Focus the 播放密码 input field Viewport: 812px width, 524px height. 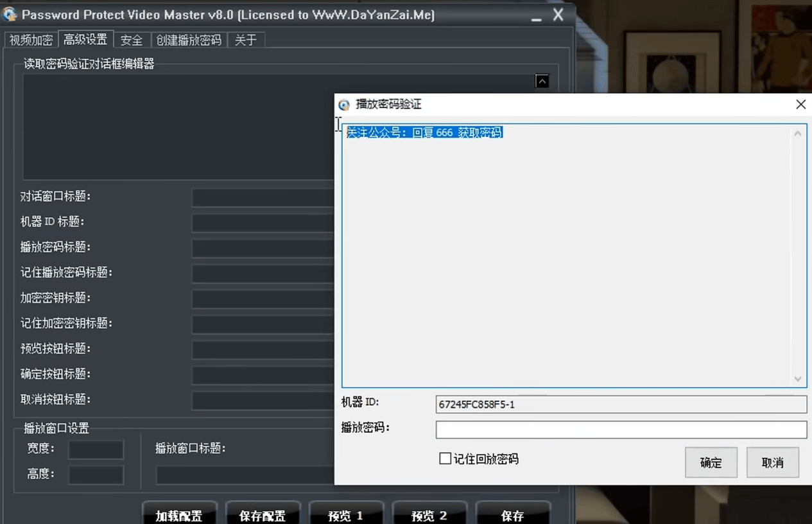coord(621,430)
